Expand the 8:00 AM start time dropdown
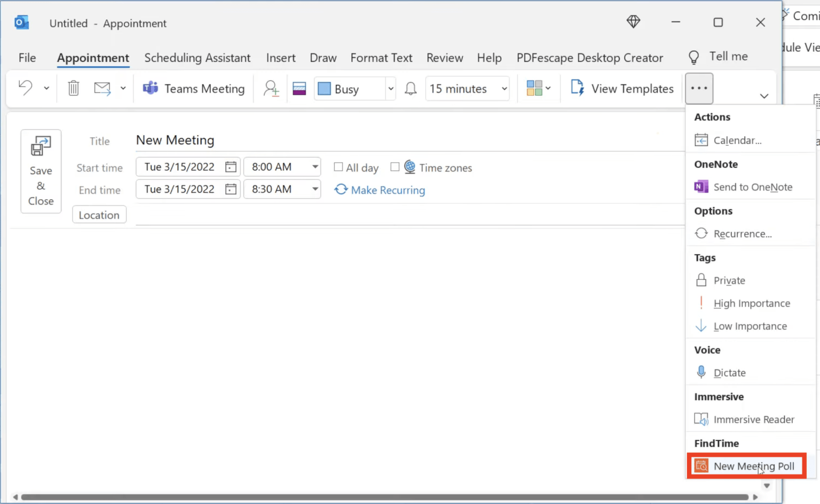 [x=315, y=167]
